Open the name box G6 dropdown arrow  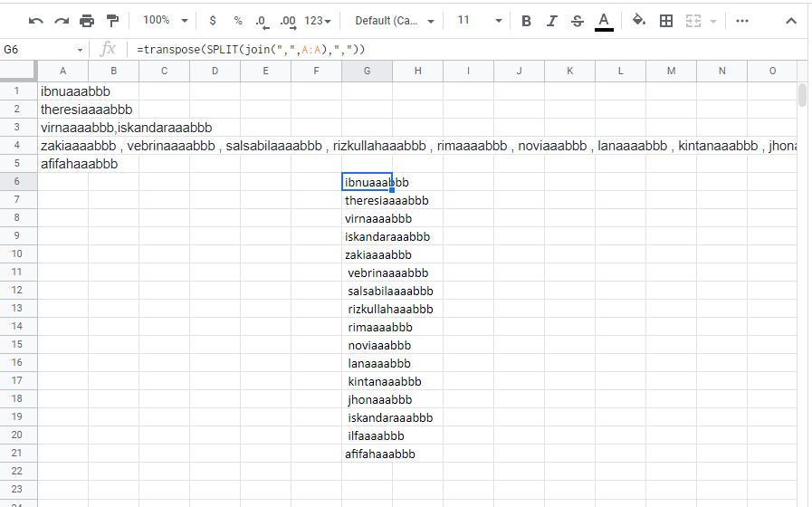coord(80,50)
